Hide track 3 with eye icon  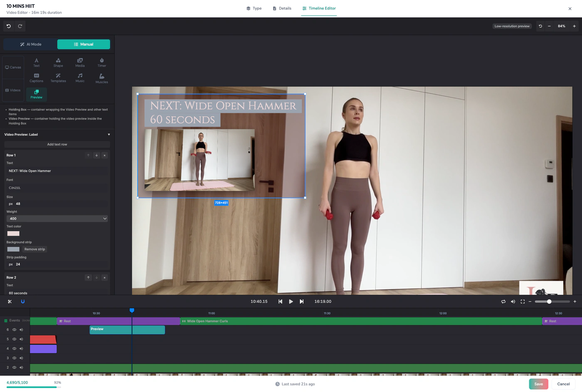[14, 358]
